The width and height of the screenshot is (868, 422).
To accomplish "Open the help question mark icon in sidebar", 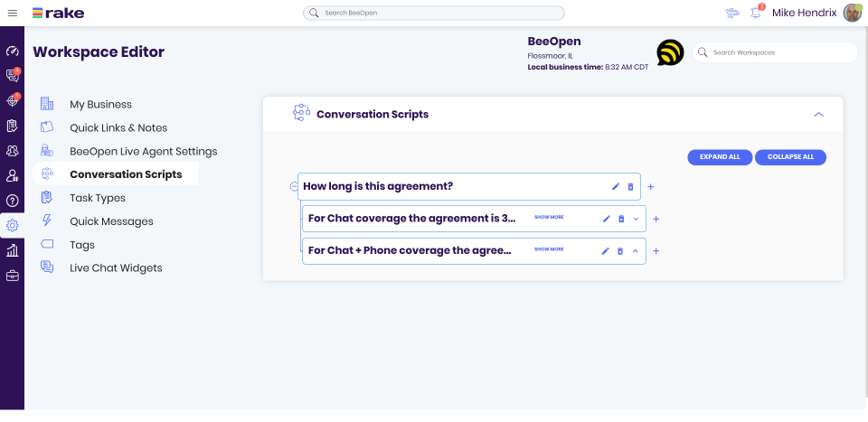I will (x=12, y=201).
